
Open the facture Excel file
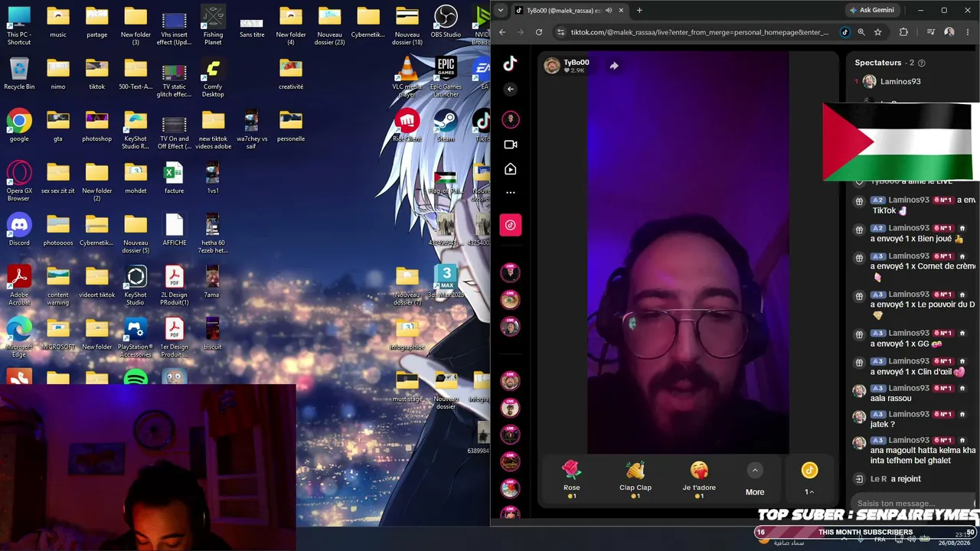(174, 178)
